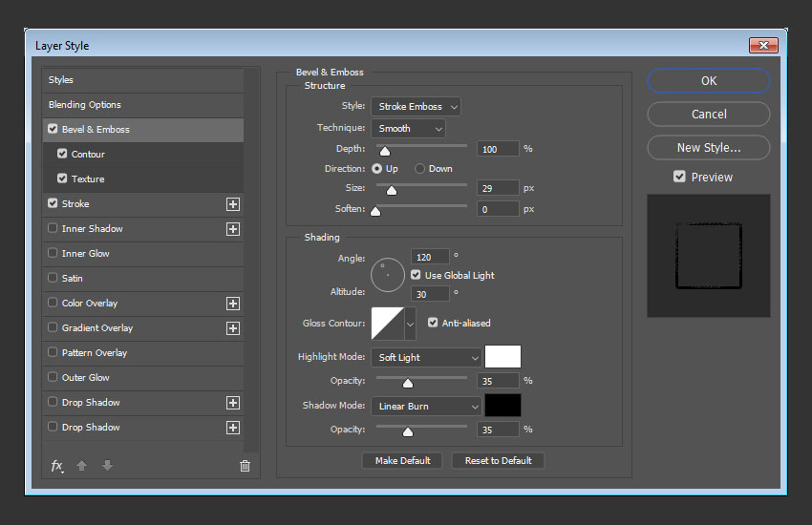Add another Stroke with plus icon
The image size is (812, 525).
232,204
